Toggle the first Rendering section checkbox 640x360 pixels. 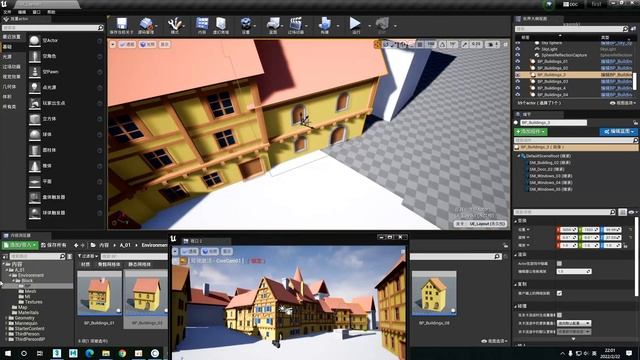[x=559, y=264]
